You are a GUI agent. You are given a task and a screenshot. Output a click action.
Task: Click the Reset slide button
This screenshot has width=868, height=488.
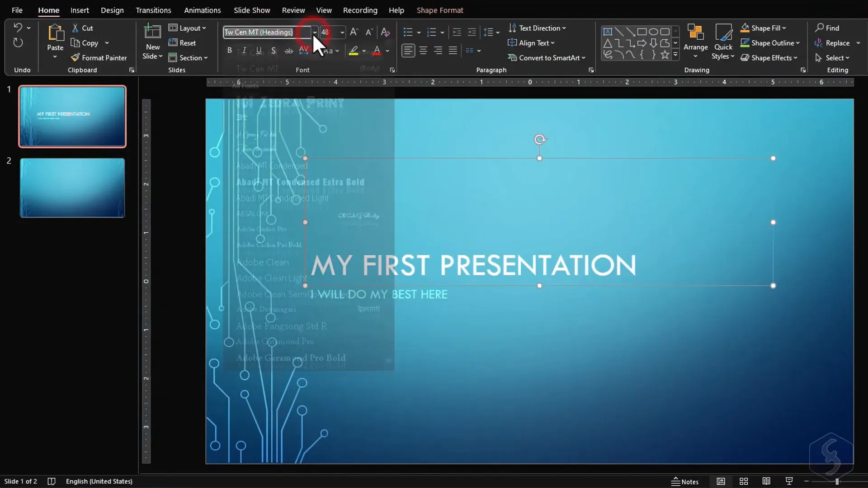pyautogui.click(x=182, y=43)
